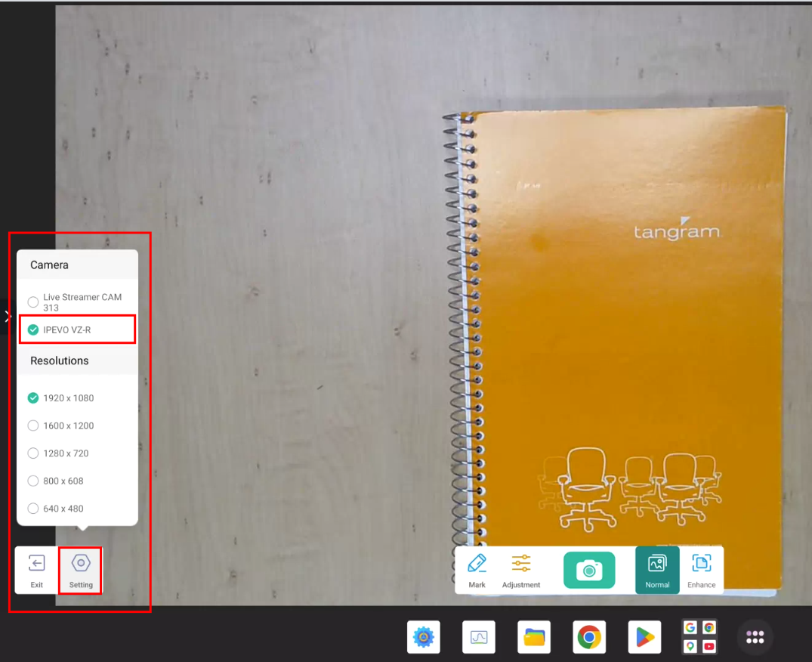Open the Mark annotation tool
Image resolution: width=812 pixels, height=662 pixels.
tap(477, 571)
